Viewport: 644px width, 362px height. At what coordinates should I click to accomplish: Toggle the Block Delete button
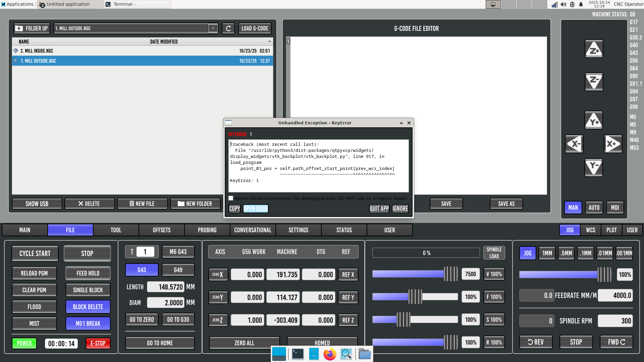pyautogui.click(x=88, y=307)
